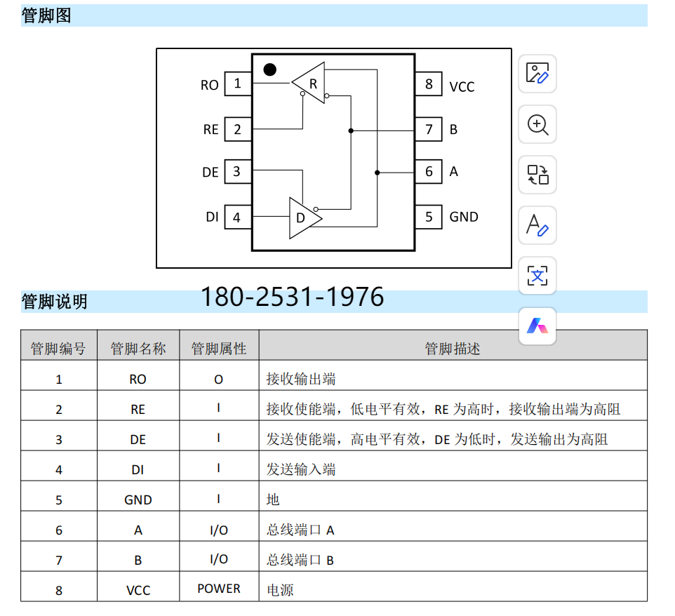Click the translate text icon

point(537,276)
